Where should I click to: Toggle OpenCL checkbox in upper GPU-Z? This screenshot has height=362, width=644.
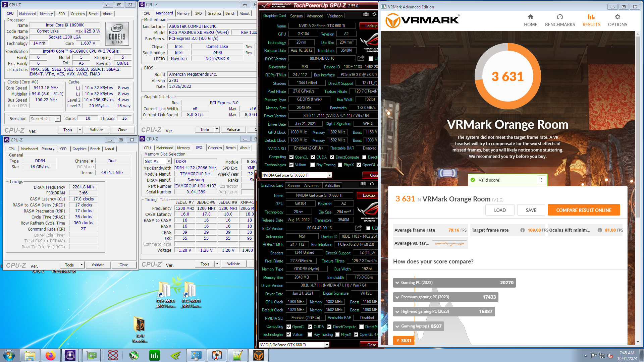coord(291,157)
